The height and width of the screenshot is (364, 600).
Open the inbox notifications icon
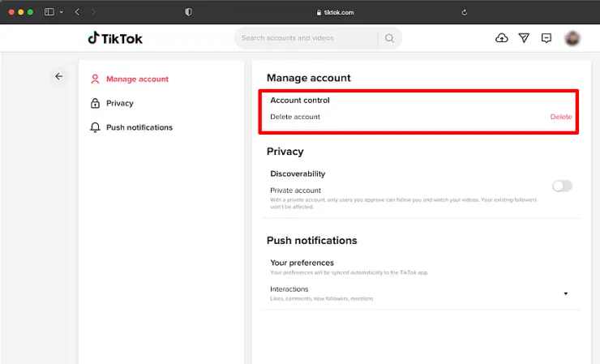[x=546, y=38]
